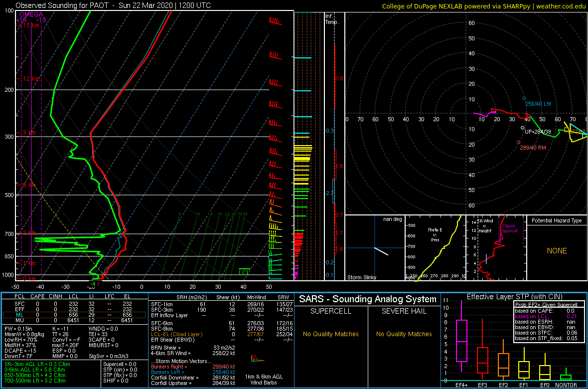Select the 'Eff Inflow Layer' row

[x=222, y=315]
